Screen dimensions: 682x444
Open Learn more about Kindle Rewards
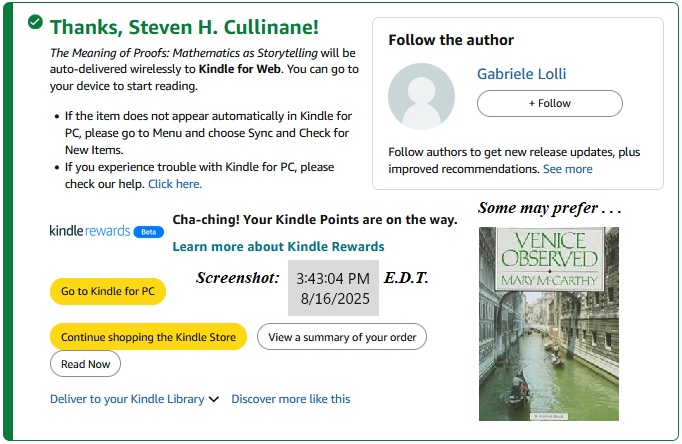click(x=278, y=247)
